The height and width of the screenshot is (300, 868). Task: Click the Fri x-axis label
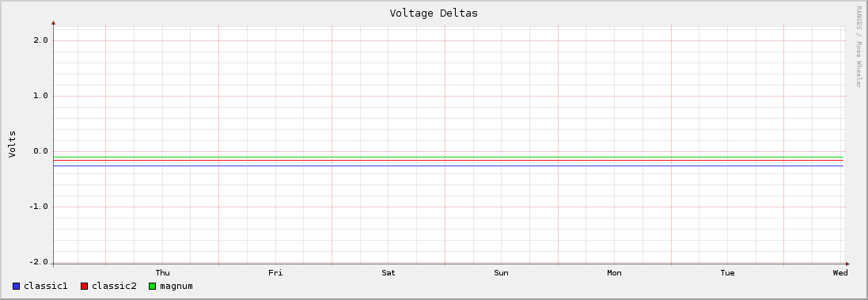coord(275,273)
